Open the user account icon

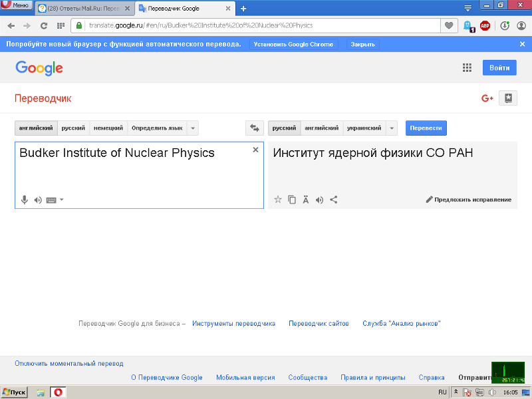point(521,25)
